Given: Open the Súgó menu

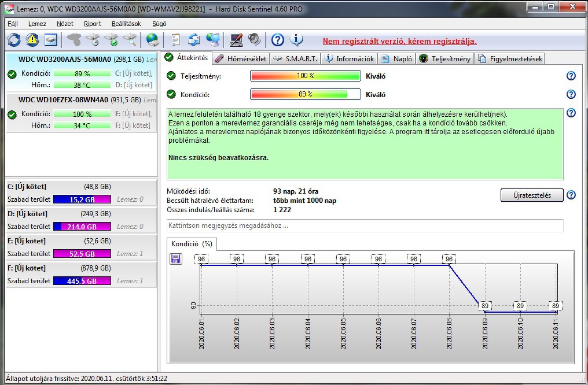Looking at the screenshot, I should (x=159, y=24).
